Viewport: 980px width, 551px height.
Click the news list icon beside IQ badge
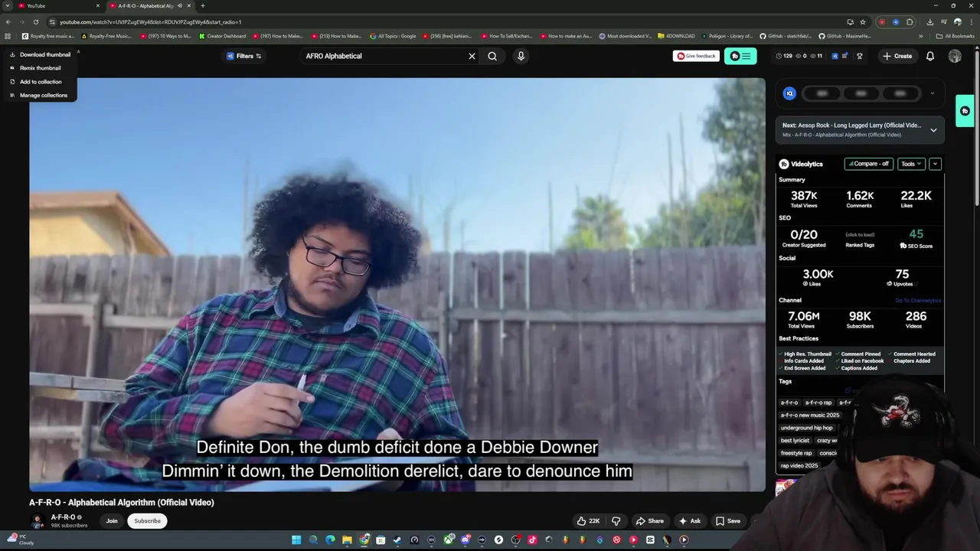(x=843, y=56)
